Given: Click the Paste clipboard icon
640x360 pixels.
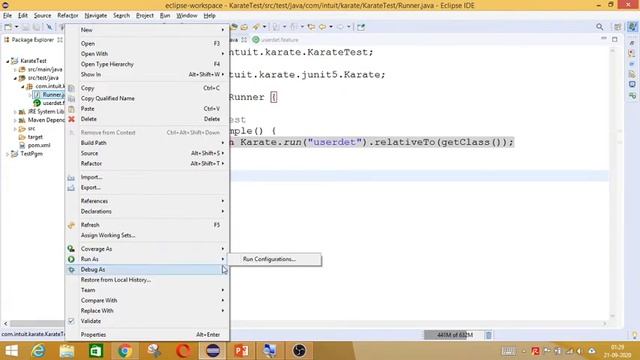Looking at the screenshot, I should click(71, 109).
